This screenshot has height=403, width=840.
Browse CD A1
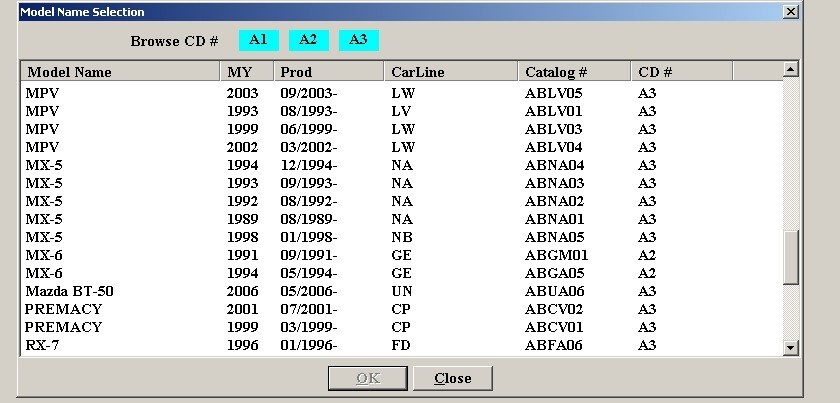click(x=259, y=40)
